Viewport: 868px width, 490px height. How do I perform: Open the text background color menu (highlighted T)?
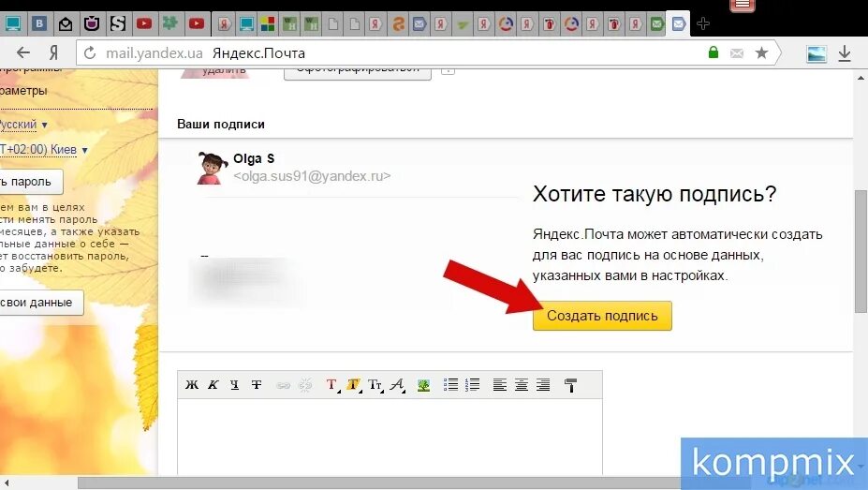coord(354,385)
